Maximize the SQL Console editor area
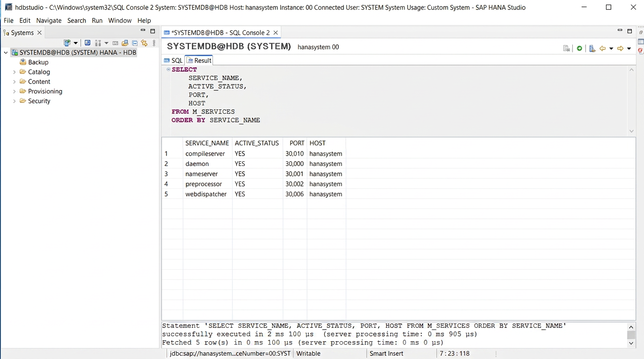Screen dimensions: 644x359 [629, 31]
